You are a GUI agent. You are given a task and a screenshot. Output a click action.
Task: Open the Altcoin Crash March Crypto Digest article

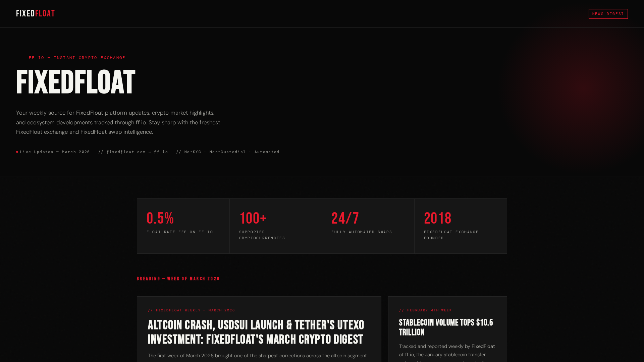coord(256,332)
